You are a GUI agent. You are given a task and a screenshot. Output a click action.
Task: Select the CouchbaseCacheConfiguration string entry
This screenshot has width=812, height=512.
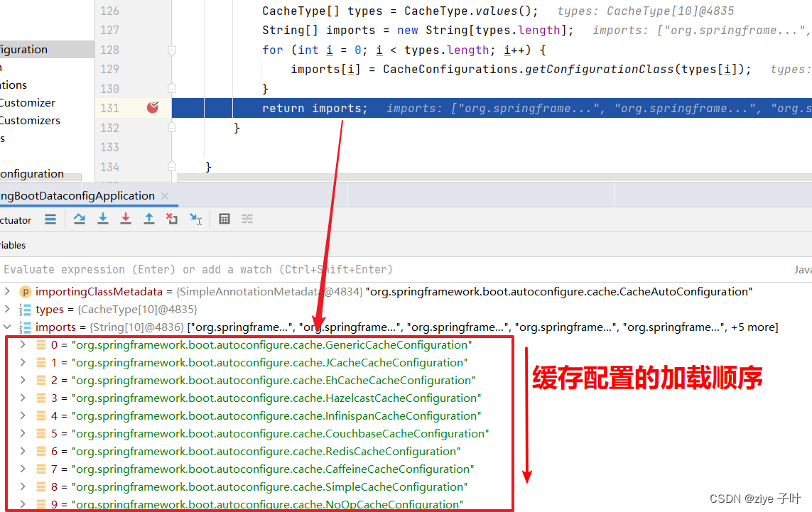pyautogui.click(x=280, y=433)
